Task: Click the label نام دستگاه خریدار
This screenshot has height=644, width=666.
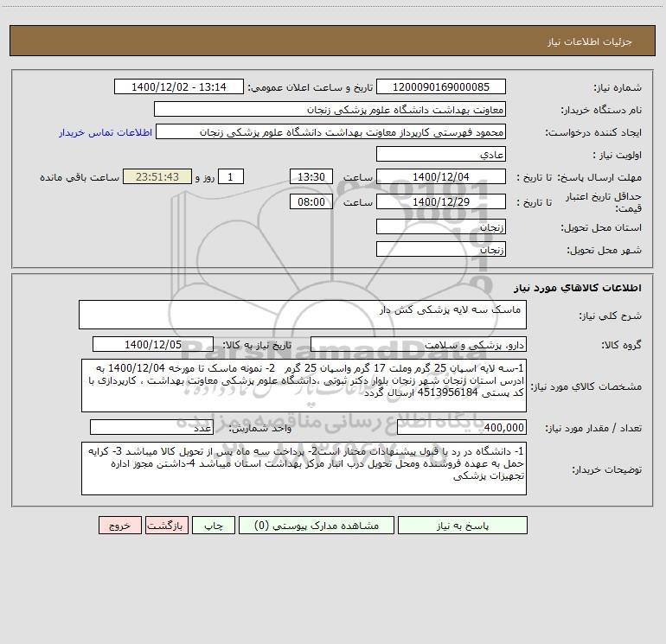Action: point(601,111)
